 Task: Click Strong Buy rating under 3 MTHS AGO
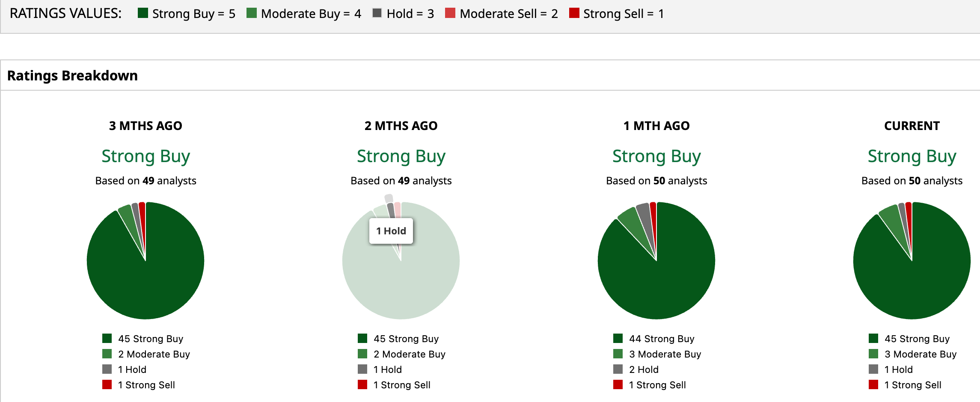pyautogui.click(x=146, y=157)
